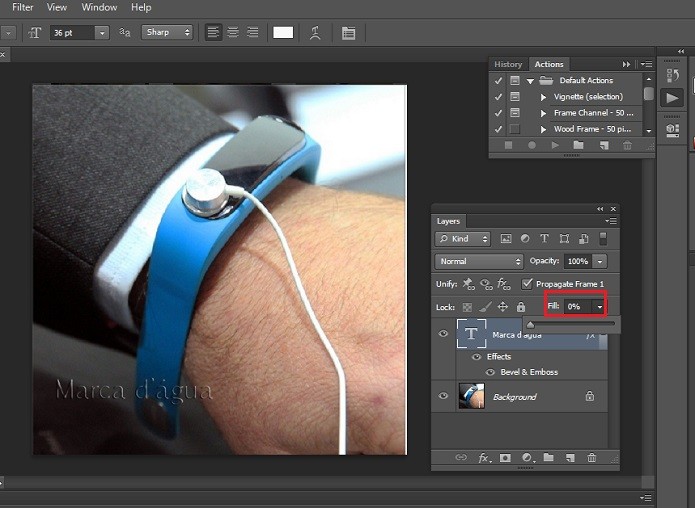Unify layer position
The width and height of the screenshot is (695, 508).
[x=469, y=284]
